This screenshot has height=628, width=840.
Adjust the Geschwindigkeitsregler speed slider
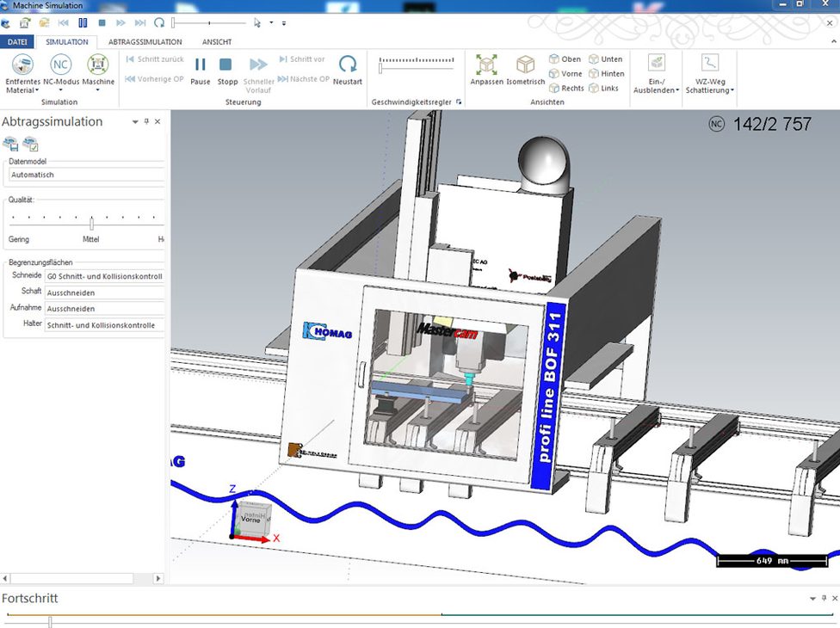[x=380, y=68]
